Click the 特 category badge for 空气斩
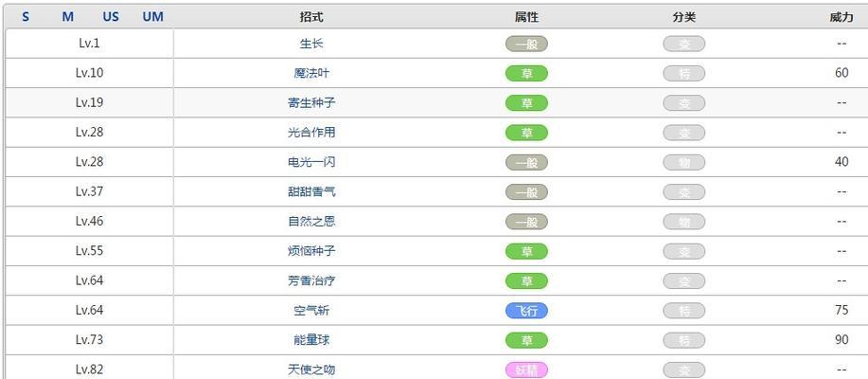The width and height of the screenshot is (868, 379). pos(683,310)
